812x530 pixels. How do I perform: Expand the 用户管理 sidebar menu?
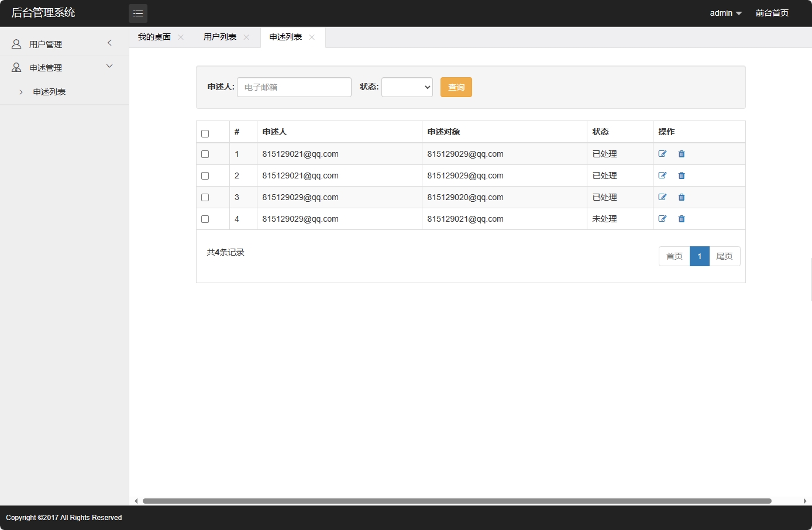tap(64, 44)
